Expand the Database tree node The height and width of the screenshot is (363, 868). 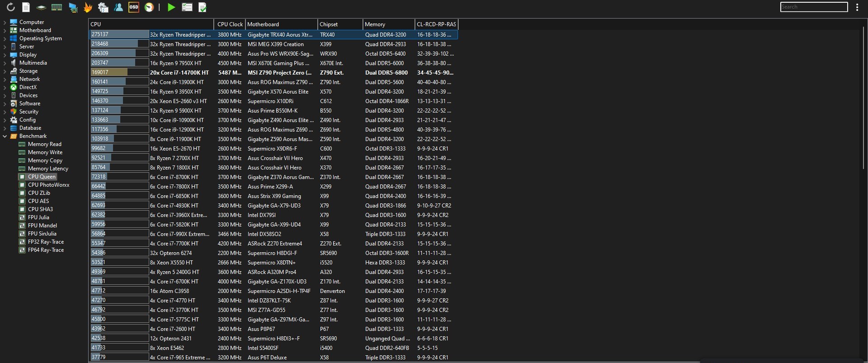[x=5, y=128]
